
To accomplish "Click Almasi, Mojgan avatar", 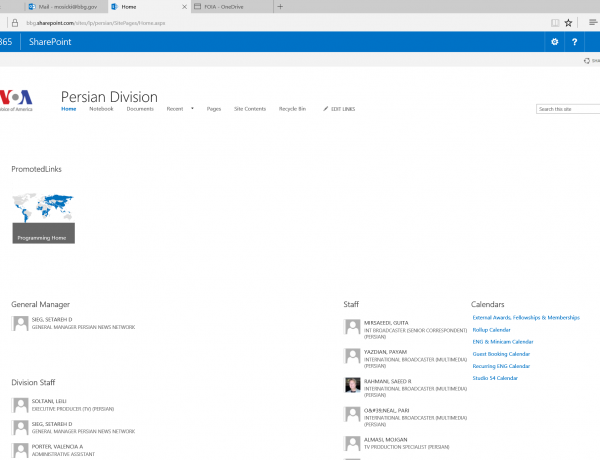I will [x=352, y=443].
